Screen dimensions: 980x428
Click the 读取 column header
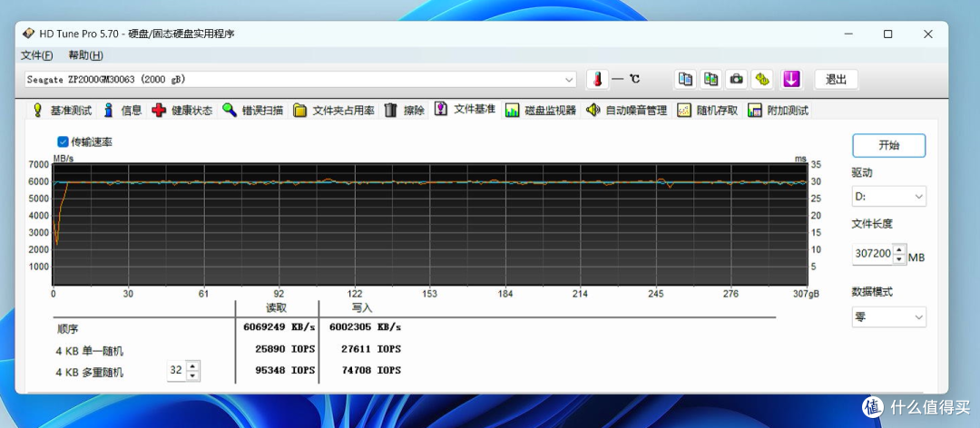click(276, 308)
